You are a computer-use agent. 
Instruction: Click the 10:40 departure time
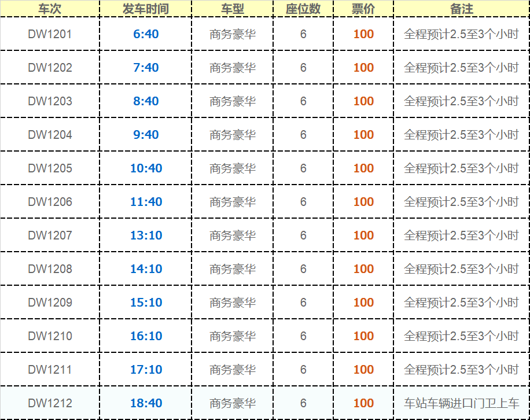coord(146,168)
